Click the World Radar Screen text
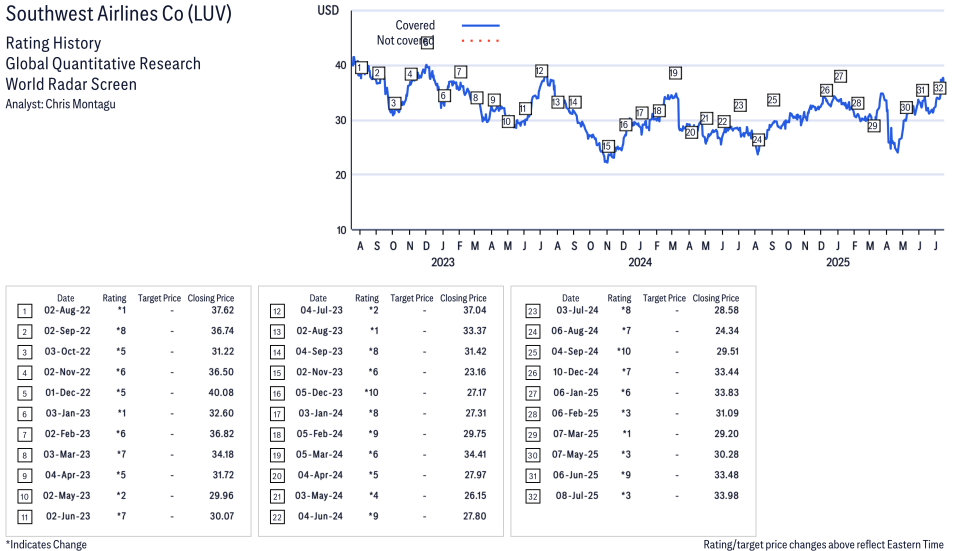955x551 pixels. [x=71, y=84]
